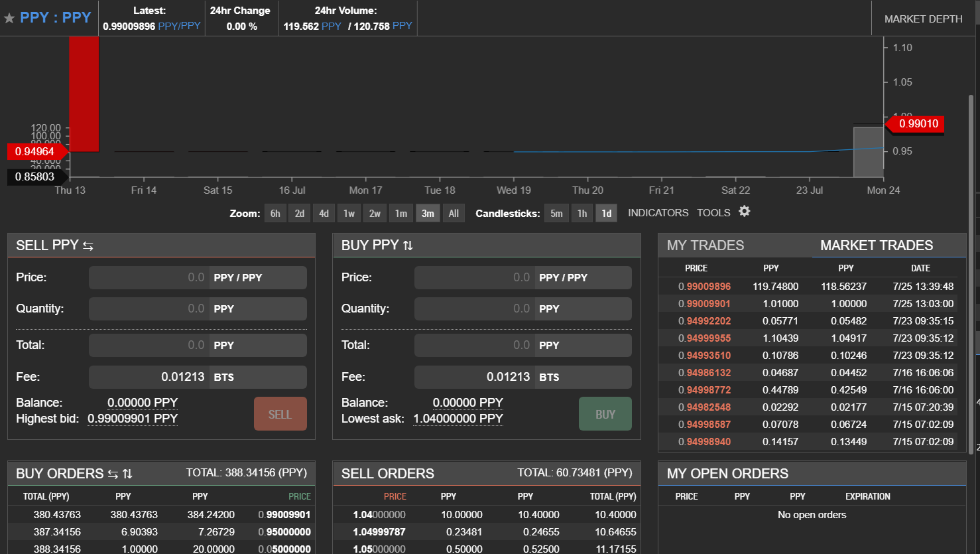Set chart zoom to All

click(454, 213)
